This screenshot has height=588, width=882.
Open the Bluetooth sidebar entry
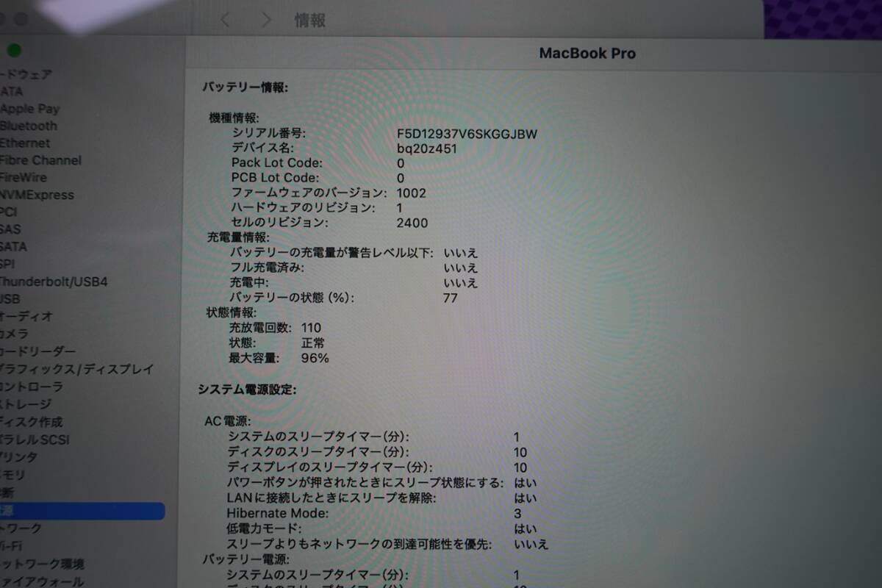pyautogui.click(x=29, y=126)
